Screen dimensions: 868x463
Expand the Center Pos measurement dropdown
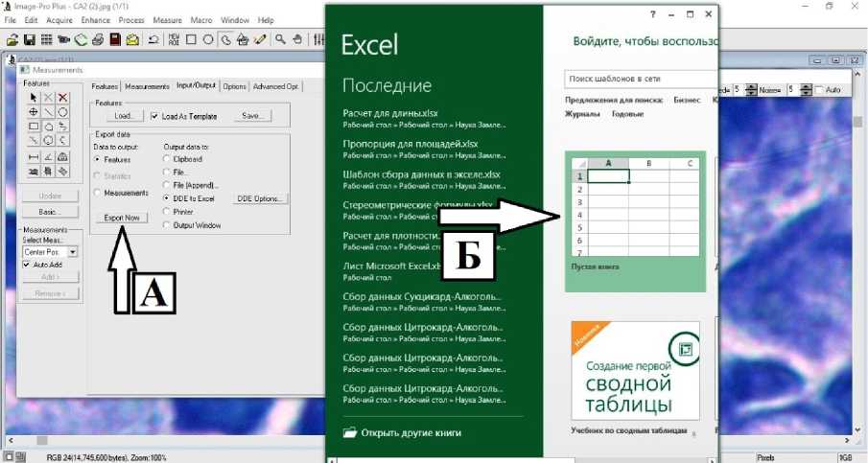click(x=73, y=252)
